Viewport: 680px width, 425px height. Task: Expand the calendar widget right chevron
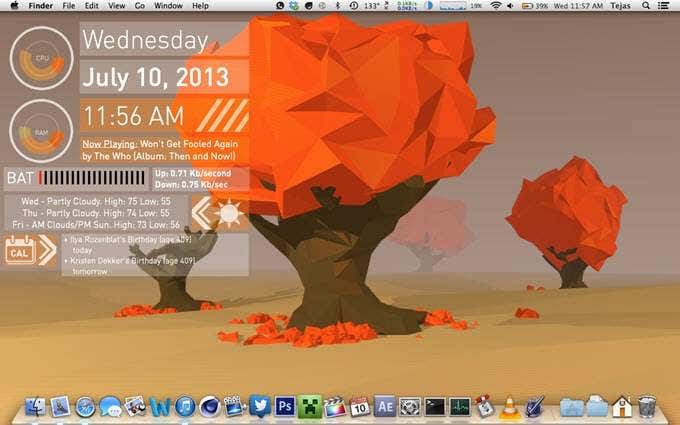[47, 250]
